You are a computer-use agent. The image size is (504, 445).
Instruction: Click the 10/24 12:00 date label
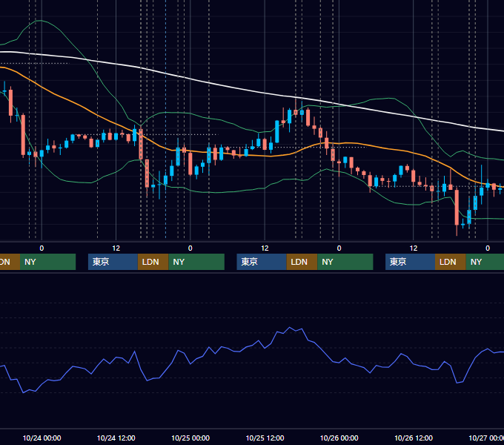point(116,438)
